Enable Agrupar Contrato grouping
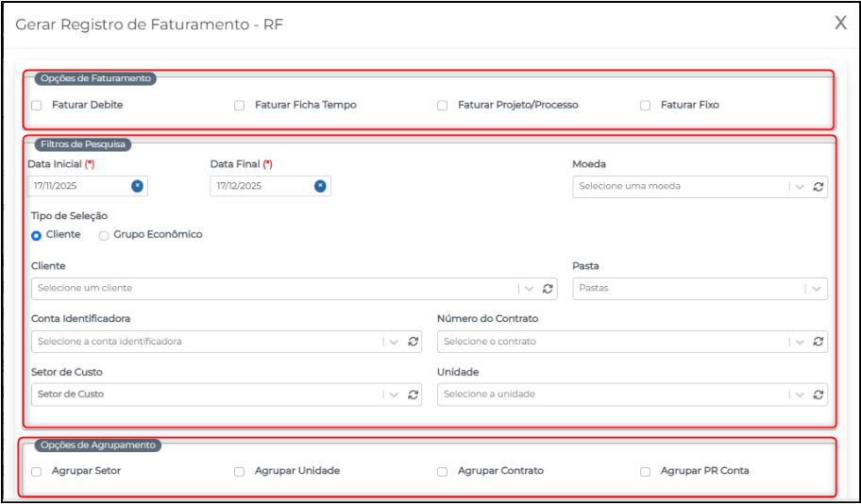Viewport: 861px width, 504px height. (x=442, y=472)
